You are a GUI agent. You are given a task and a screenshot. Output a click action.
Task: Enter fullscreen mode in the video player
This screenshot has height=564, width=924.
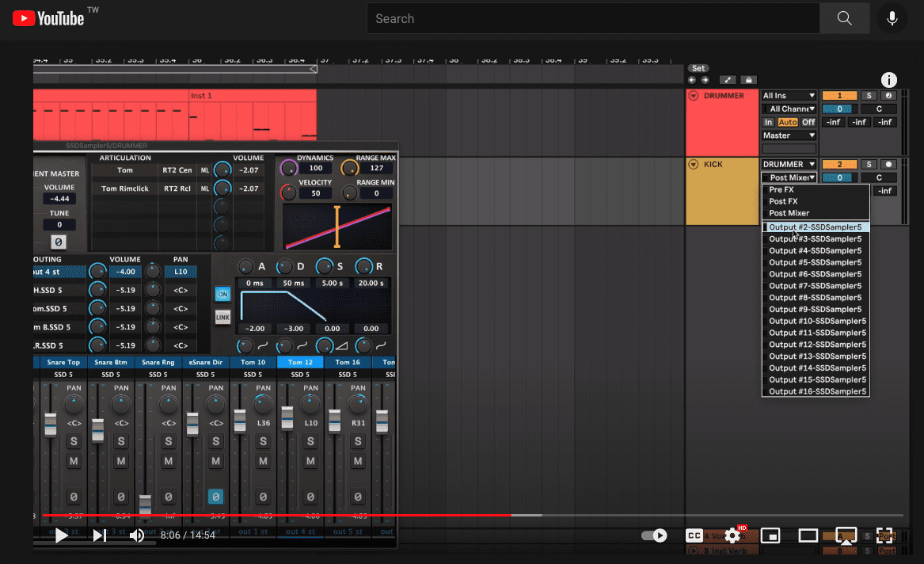tap(884, 535)
